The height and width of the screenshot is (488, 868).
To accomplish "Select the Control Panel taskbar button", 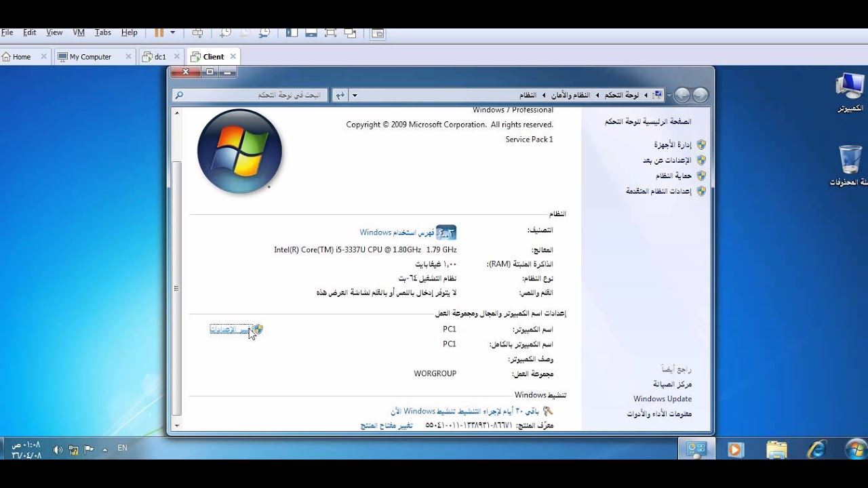I will click(x=696, y=449).
